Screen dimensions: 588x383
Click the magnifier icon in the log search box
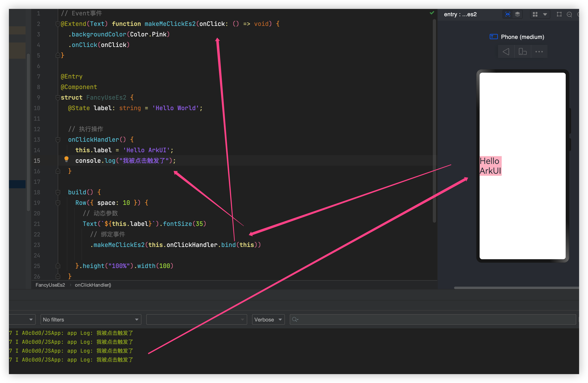tap(295, 320)
